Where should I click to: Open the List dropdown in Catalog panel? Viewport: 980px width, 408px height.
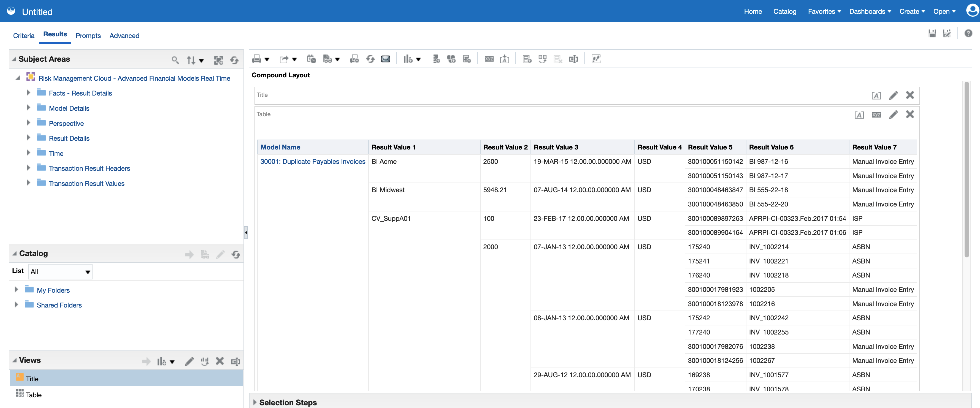[x=87, y=271]
